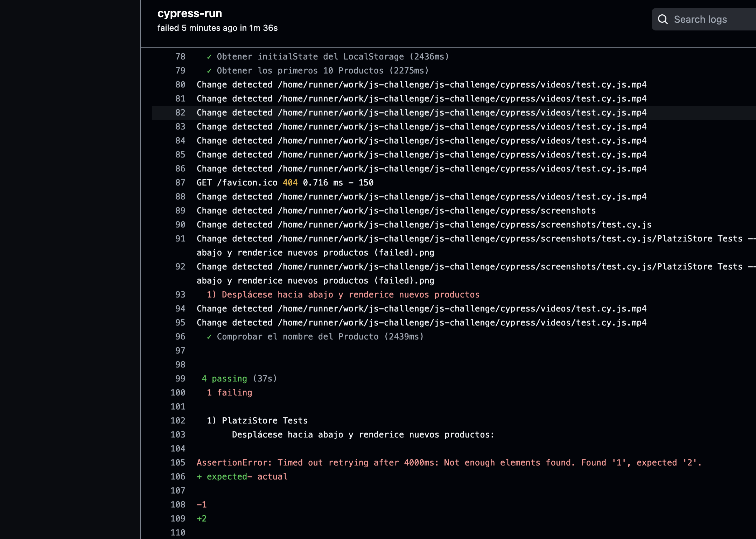Select log line number 96
The height and width of the screenshot is (539, 756).
(x=180, y=337)
